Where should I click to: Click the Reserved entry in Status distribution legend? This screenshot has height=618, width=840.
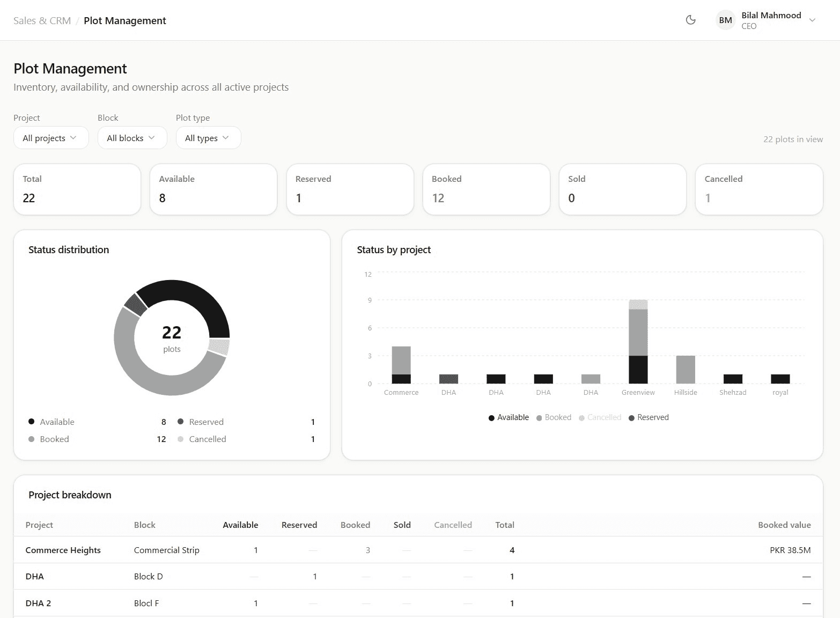(246, 422)
